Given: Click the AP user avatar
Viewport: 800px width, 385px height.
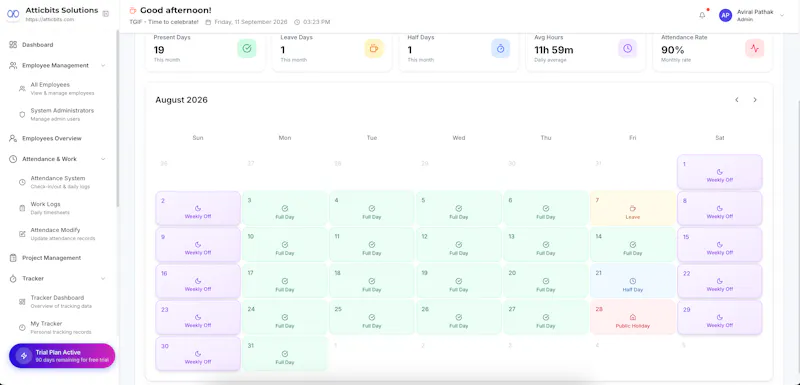Looking at the screenshot, I should coord(725,15).
